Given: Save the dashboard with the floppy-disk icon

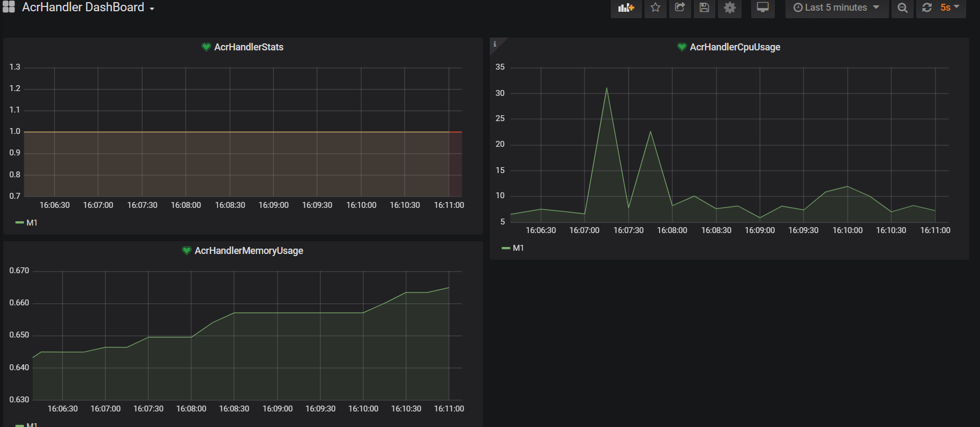Looking at the screenshot, I should pos(705,8).
